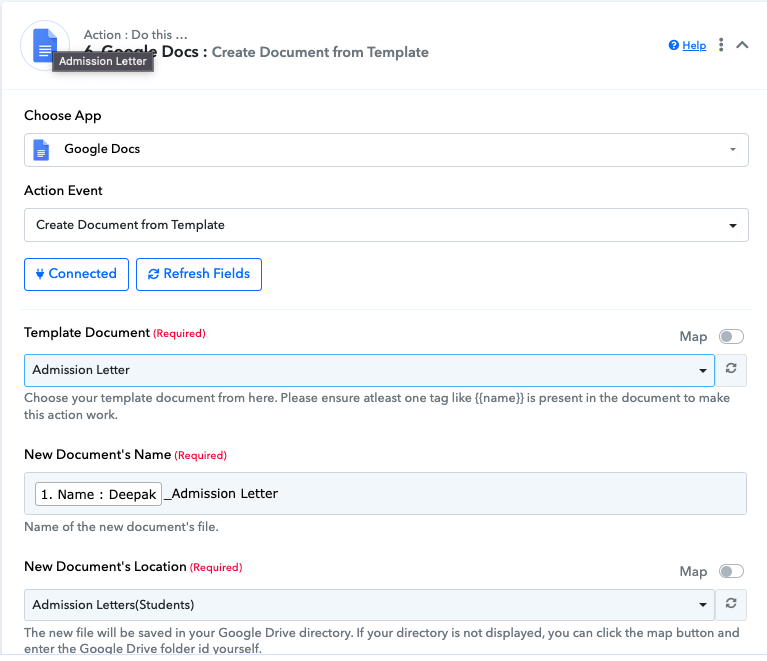The height and width of the screenshot is (661, 767).
Task: Toggle the Map switch for Template Document
Action: coord(731,337)
